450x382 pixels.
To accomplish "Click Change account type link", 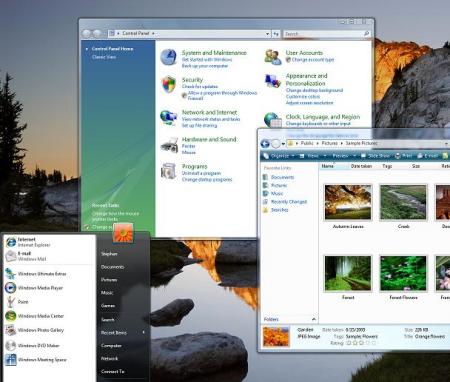I will point(313,60).
